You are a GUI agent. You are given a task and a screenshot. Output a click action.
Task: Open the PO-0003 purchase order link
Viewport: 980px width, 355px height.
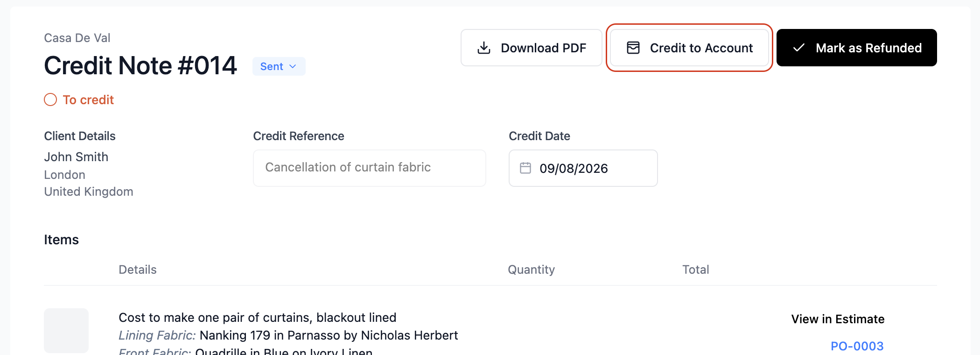coord(857,346)
